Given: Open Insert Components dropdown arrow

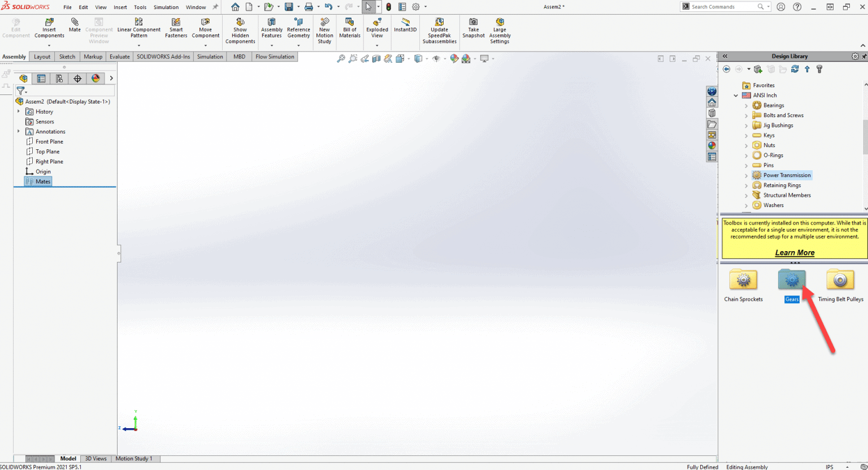Looking at the screenshot, I should pyautogui.click(x=49, y=45).
